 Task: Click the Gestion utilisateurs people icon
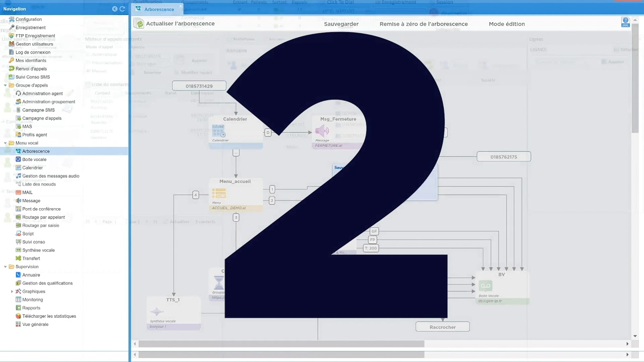pyautogui.click(x=12, y=44)
